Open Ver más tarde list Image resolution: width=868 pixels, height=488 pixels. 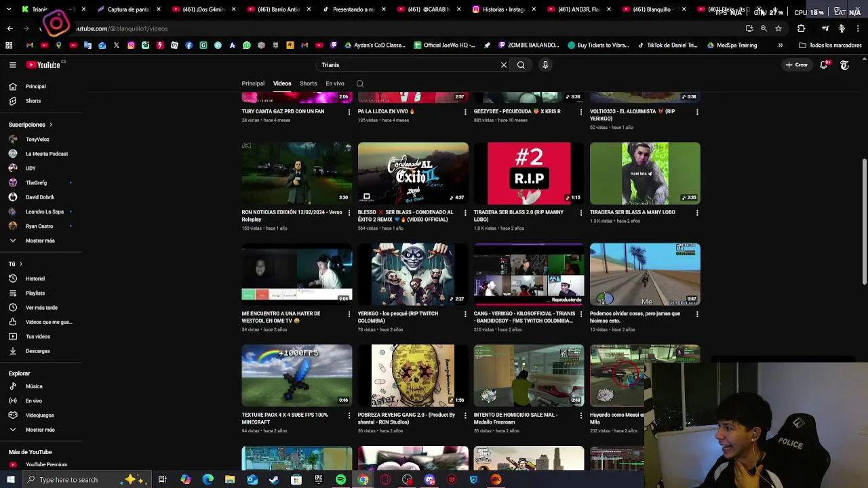point(41,308)
